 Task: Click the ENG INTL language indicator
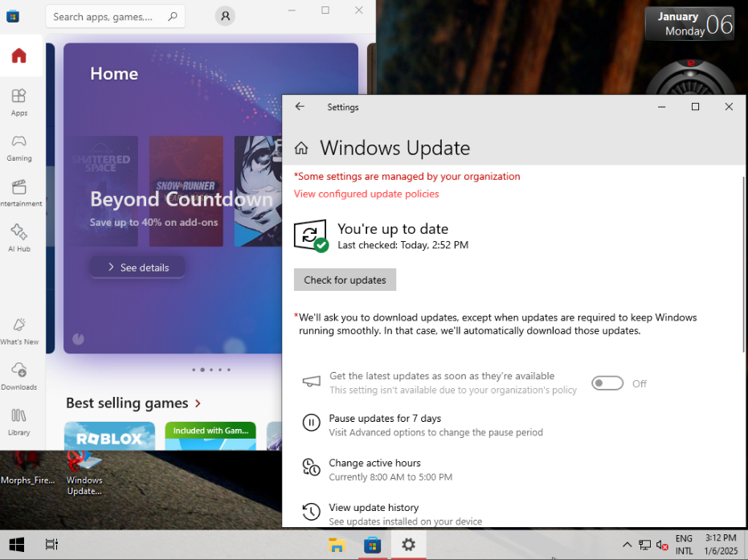[x=684, y=545]
